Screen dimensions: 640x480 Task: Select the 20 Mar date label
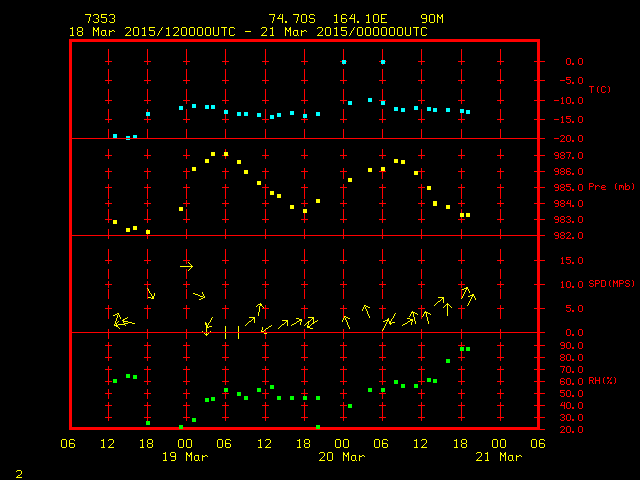click(x=341, y=457)
